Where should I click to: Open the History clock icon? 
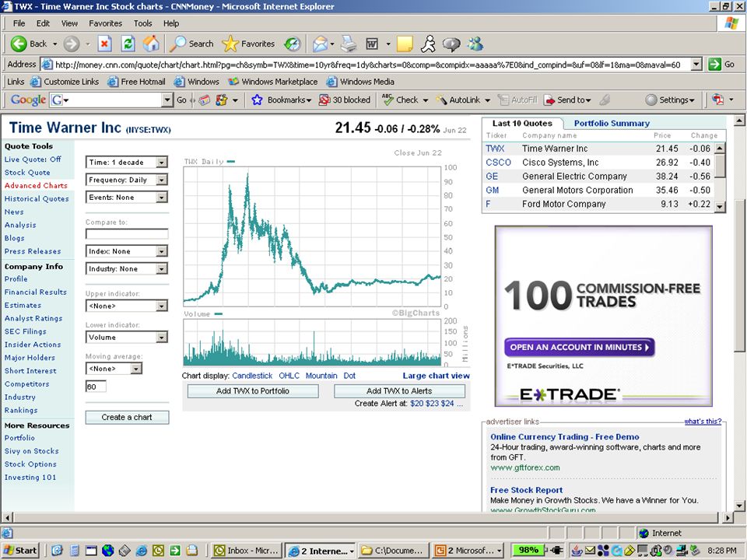pyautogui.click(x=292, y=44)
